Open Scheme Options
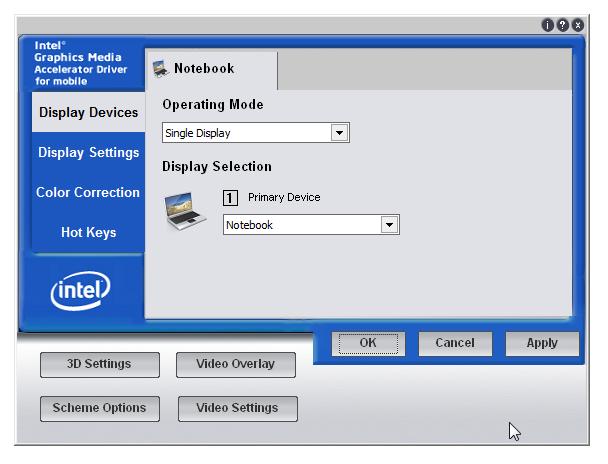The height and width of the screenshot is (464, 608). pos(100,409)
